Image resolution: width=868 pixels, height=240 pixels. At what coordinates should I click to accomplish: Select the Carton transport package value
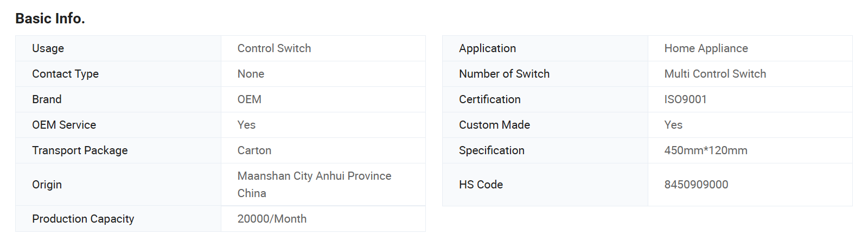(x=254, y=150)
